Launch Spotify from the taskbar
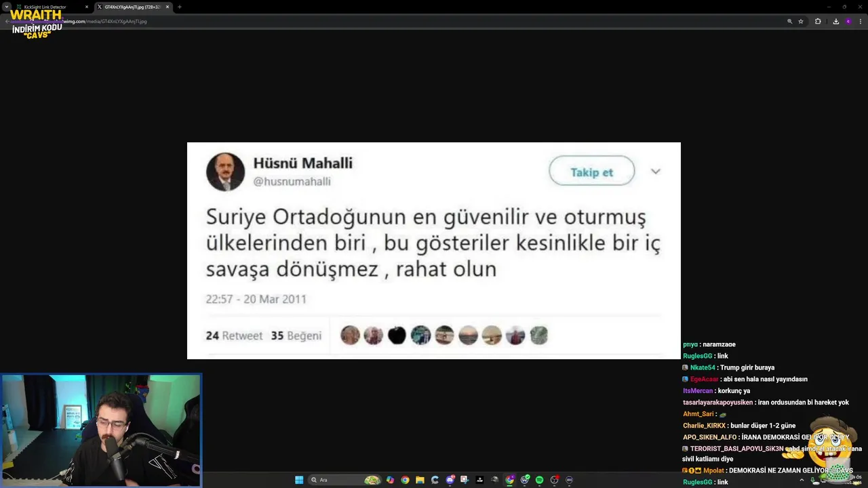Screen dimensions: 868x488 point(539,480)
